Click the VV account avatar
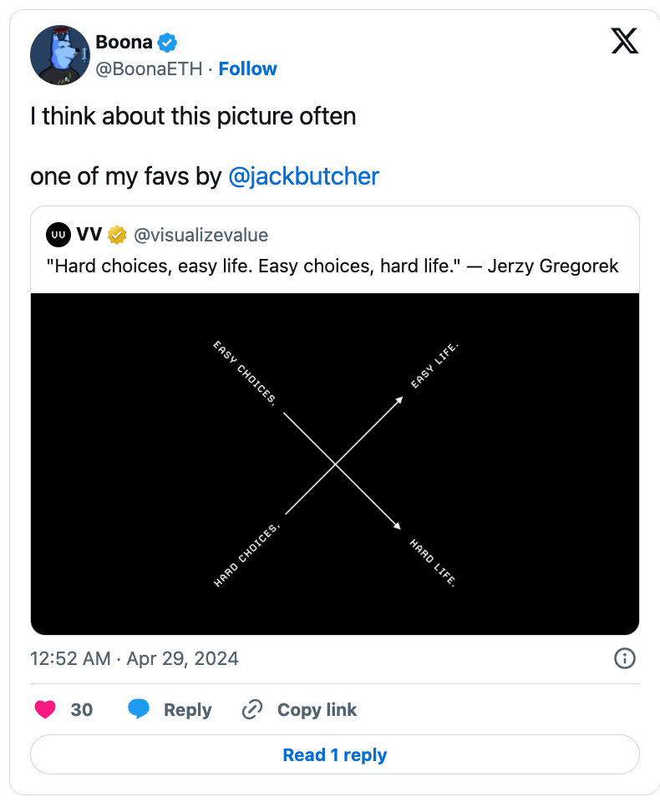The height and width of the screenshot is (812, 660). pos(58,235)
